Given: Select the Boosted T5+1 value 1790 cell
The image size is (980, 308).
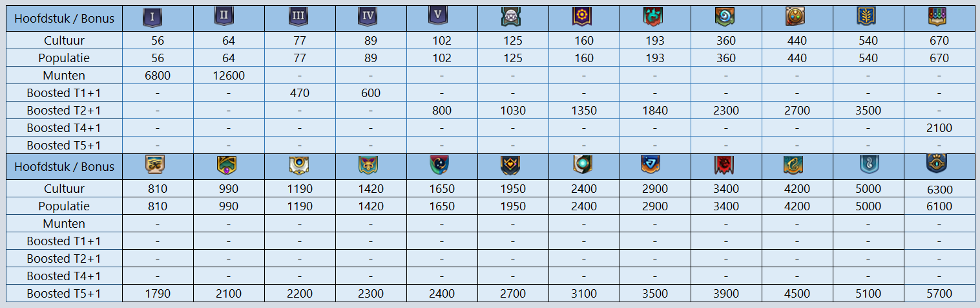Looking at the screenshot, I should click(x=158, y=294).
